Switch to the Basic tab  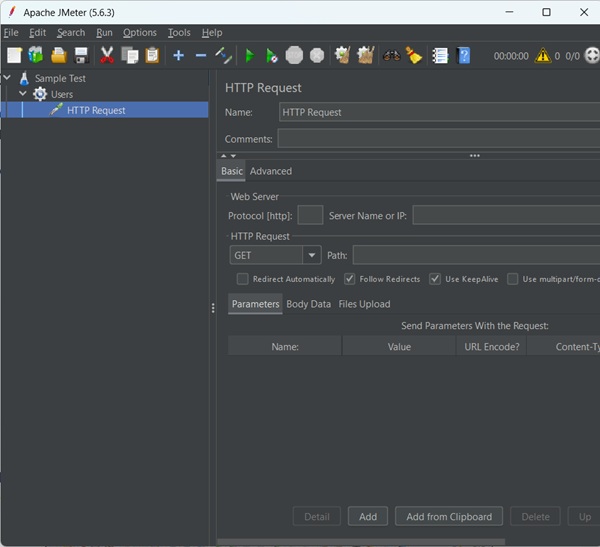tap(232, 171)
